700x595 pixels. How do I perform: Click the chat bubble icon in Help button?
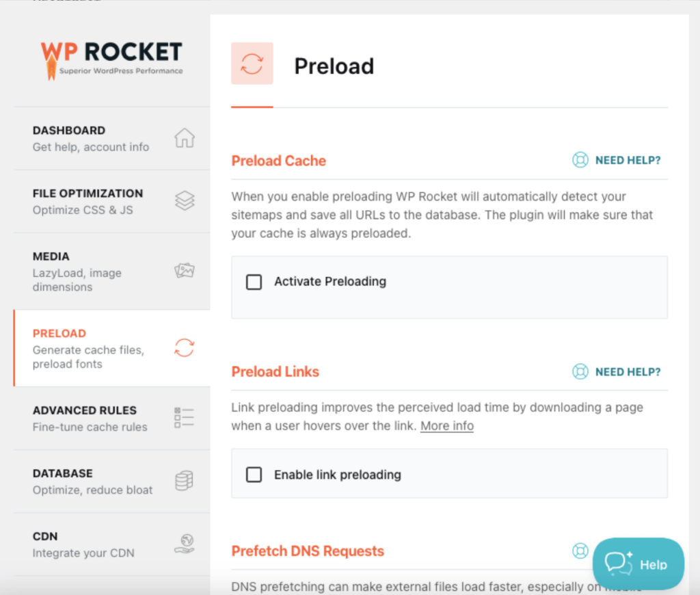coord(618,563)
